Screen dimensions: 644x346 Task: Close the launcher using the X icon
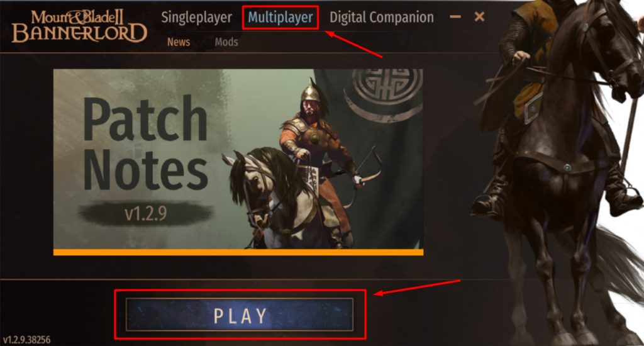click(479, 17)
